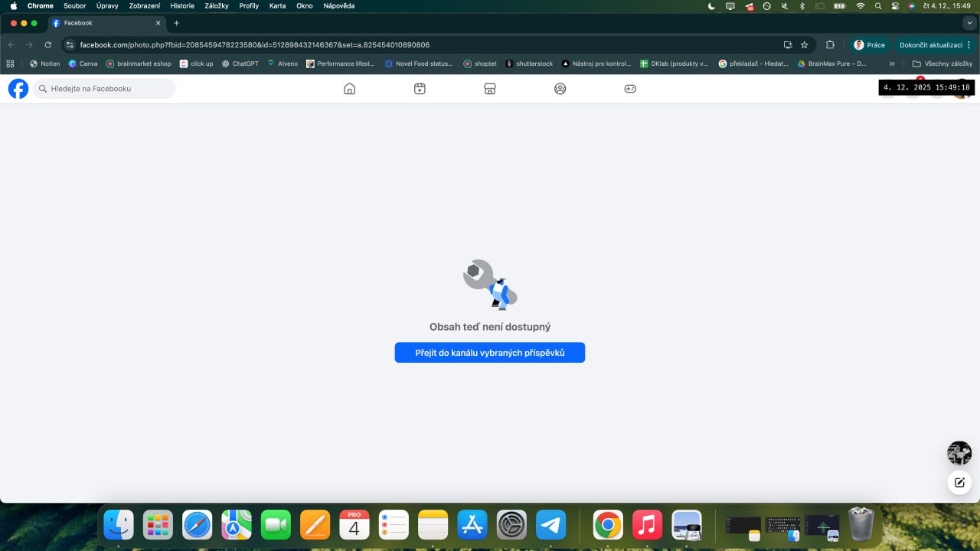Image resolution: width=980 pixels, height=551 pixels.
Task: Click the Hledejte na Facebooku search field
Action: (x=107, y=89)
